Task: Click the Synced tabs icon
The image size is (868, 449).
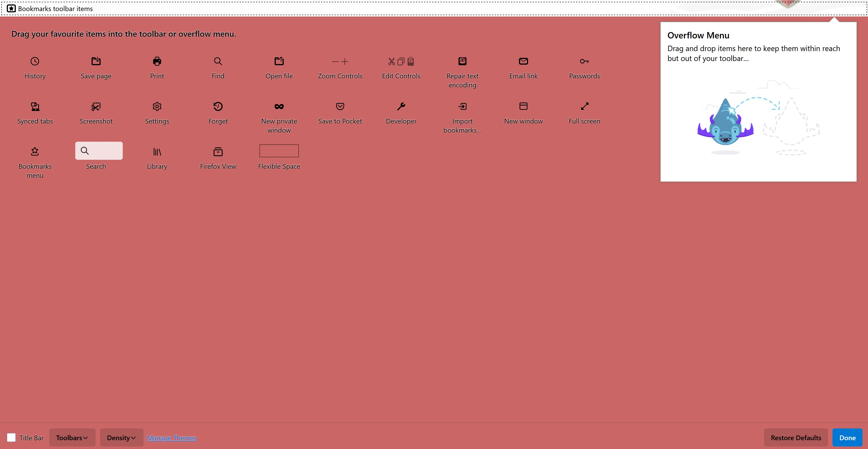Action: click(x=35, y=106)
